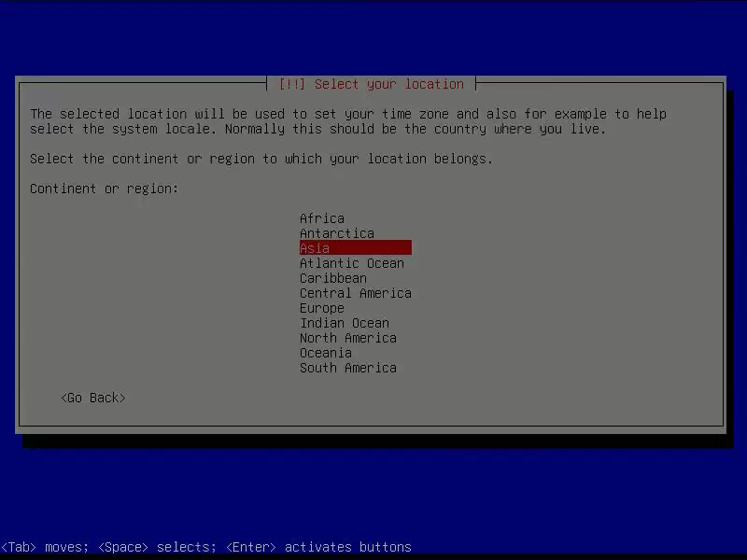Click the "Select your location" dialog title

click(388, 84)
